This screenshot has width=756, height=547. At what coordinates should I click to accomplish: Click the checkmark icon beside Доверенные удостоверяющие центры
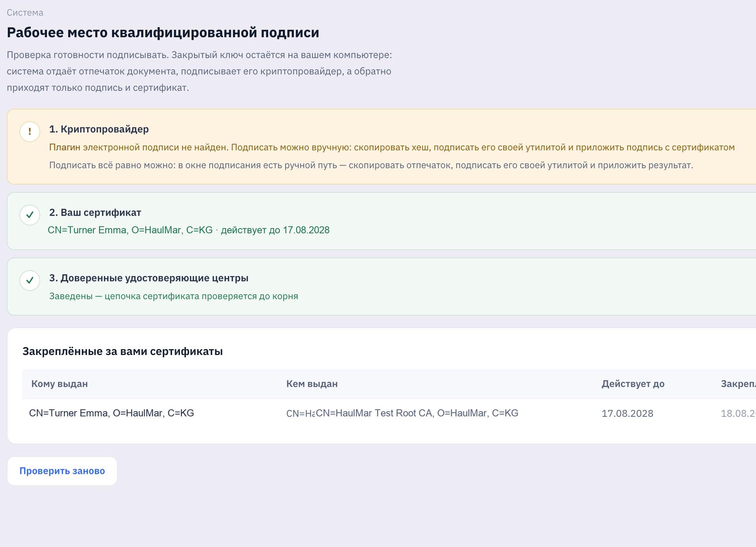(x=30, y=280)
